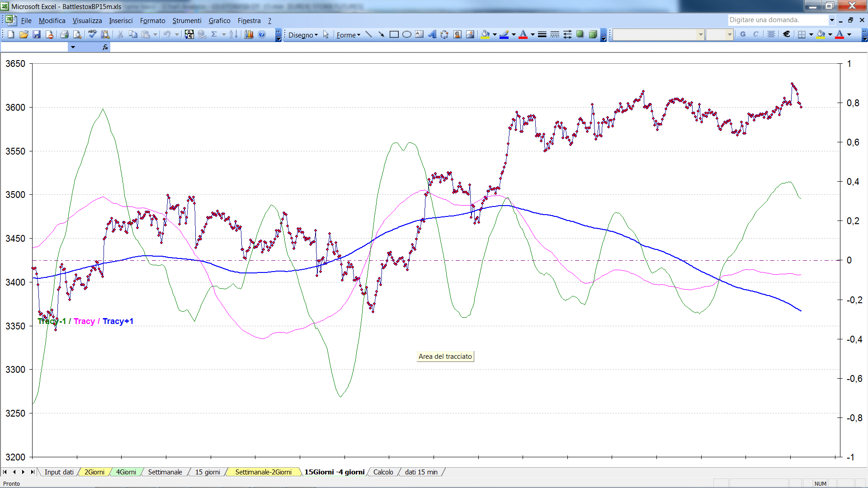Viewport: 868px width, 488px height.
Task: Save the workbook with the floppy icon
Action: pos(37,34)
